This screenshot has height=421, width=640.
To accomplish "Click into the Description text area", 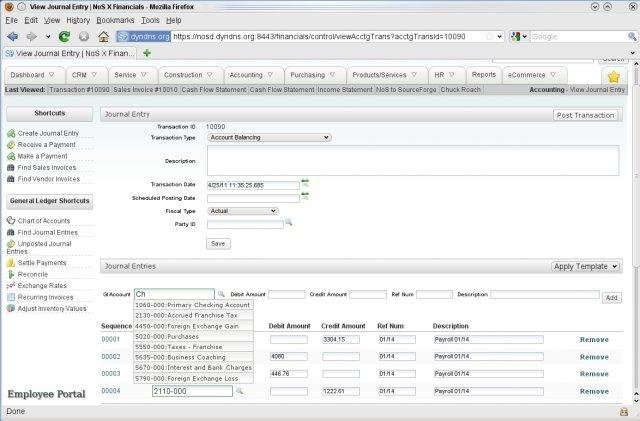I will pyautogui.click(x=412, y=160).
